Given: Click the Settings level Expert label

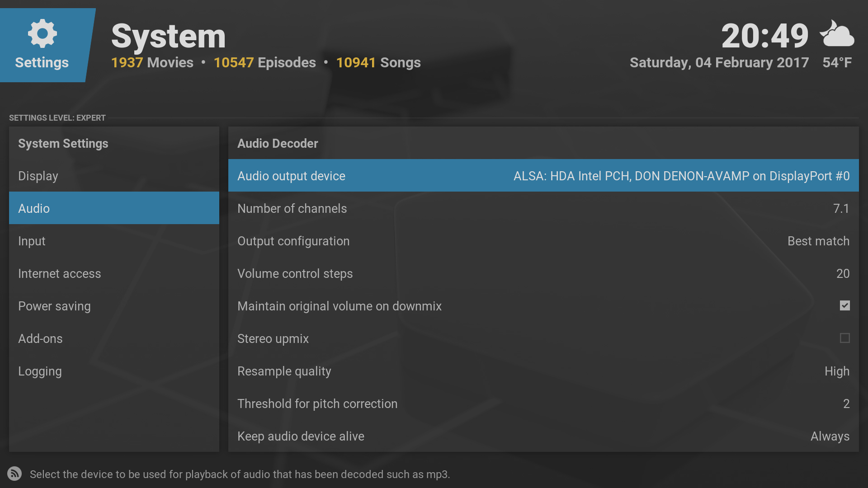Looking at the screenshot, I should pyautogui.click(x=57, y=118).
